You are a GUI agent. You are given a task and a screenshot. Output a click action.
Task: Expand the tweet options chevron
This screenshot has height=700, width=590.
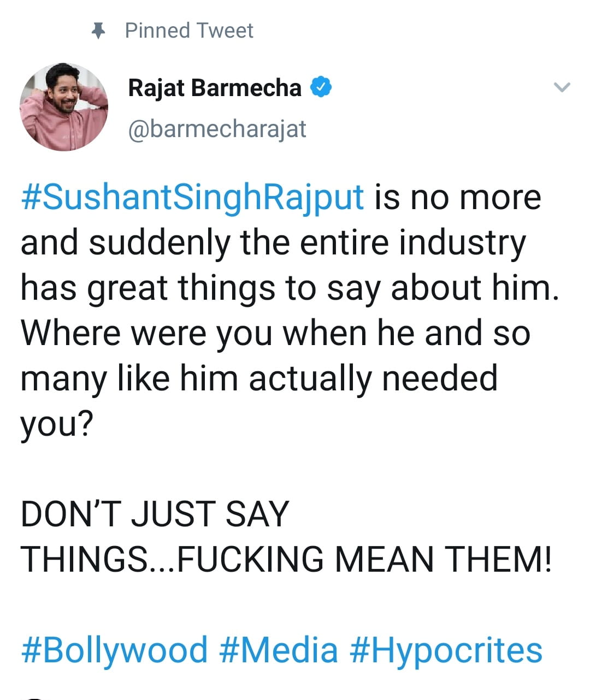pos(562,87)
